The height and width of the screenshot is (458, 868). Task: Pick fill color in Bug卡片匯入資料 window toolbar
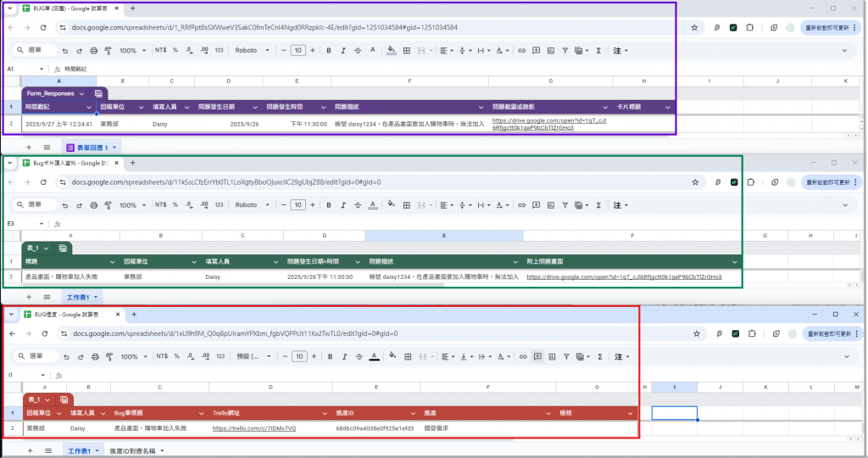coord(392,205)
